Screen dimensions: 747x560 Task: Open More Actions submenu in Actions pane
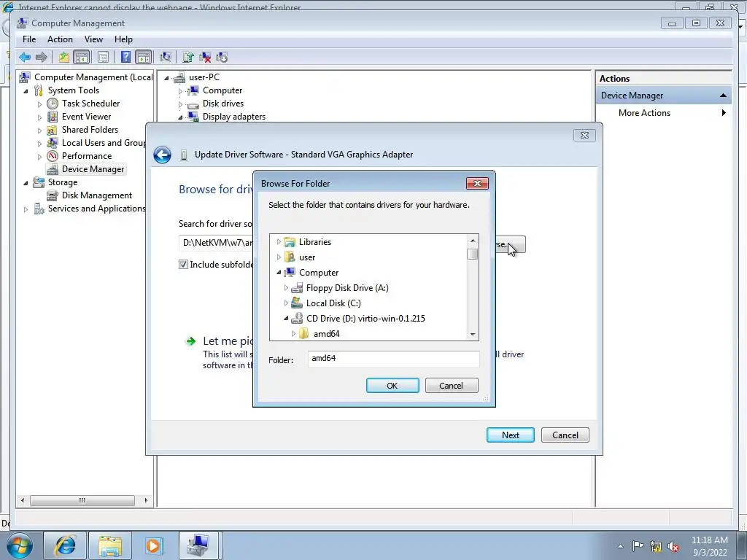pos(664,113)
